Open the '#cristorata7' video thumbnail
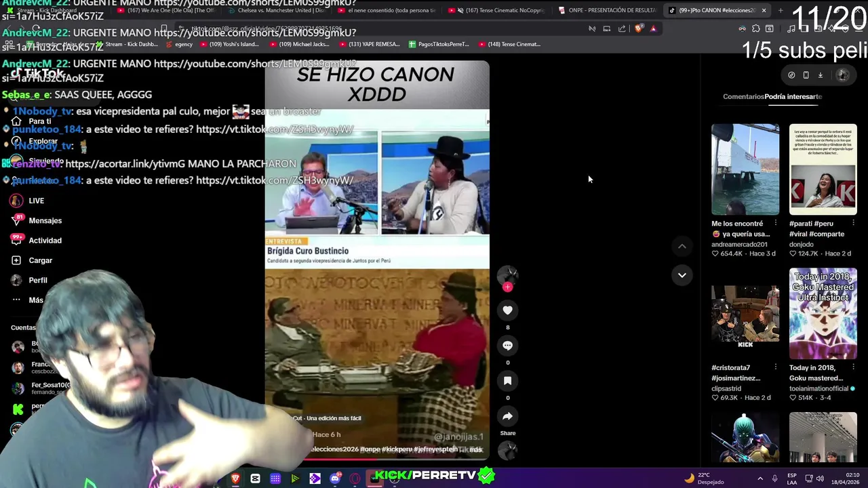 [745, 313]
